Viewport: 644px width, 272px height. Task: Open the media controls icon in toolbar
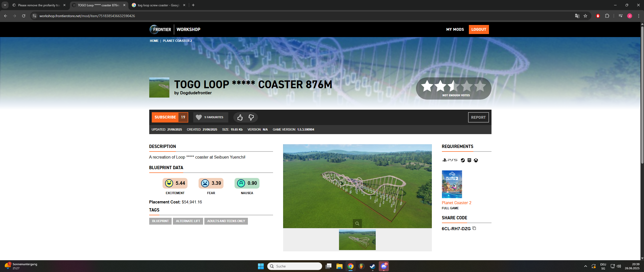[x=621, y=16]
